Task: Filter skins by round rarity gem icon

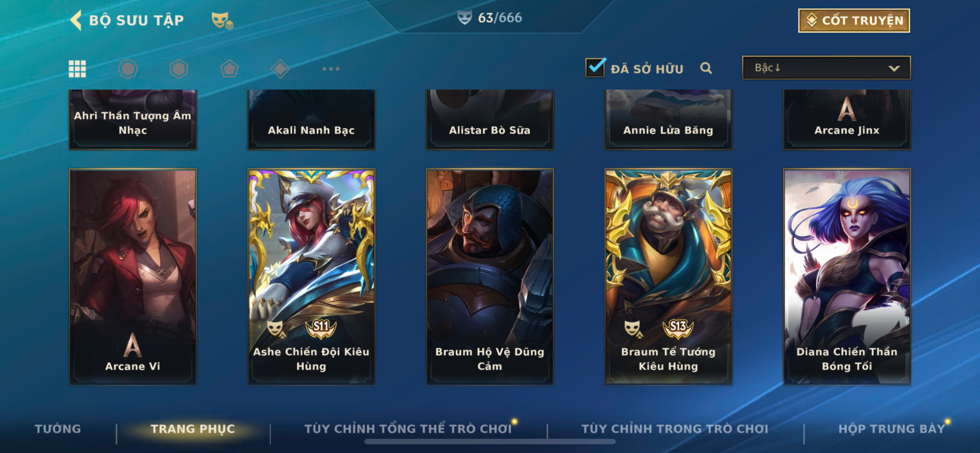Action: 128,69
